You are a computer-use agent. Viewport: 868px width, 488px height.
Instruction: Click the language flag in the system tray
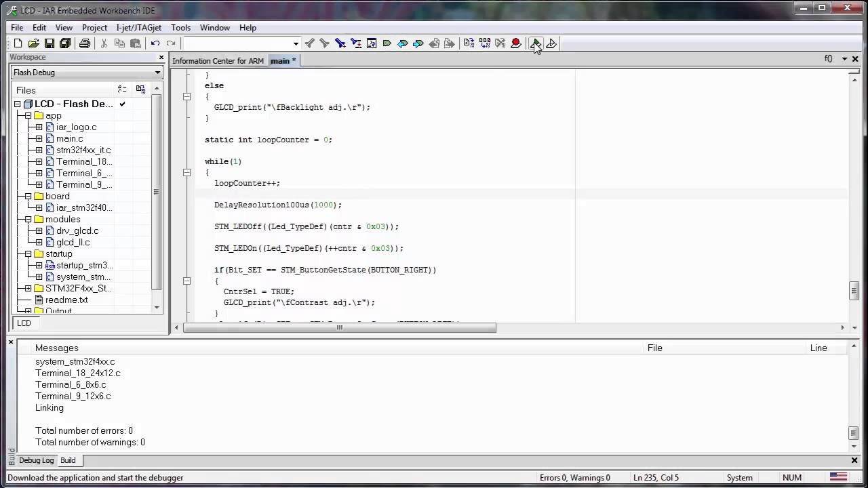[x=838, y=477]
